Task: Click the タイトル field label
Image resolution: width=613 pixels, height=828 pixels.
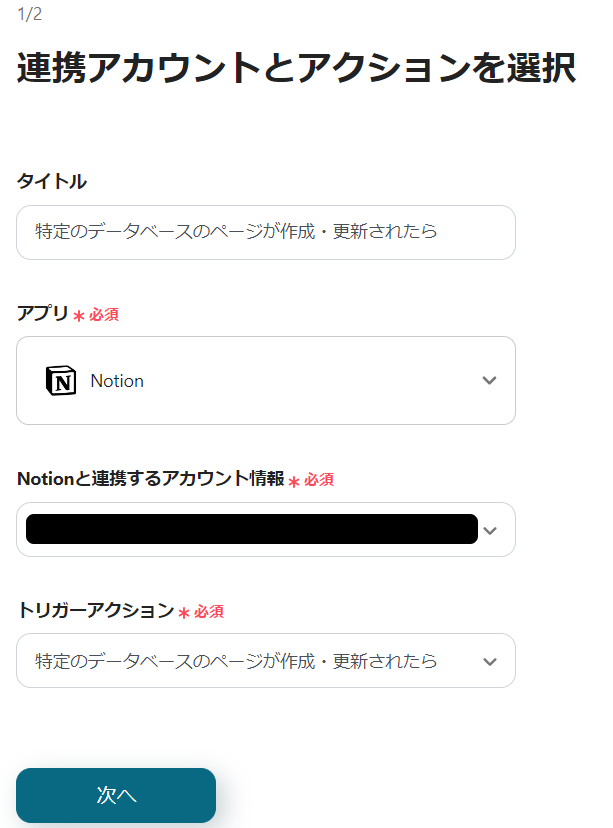Action: pos(52,181)
